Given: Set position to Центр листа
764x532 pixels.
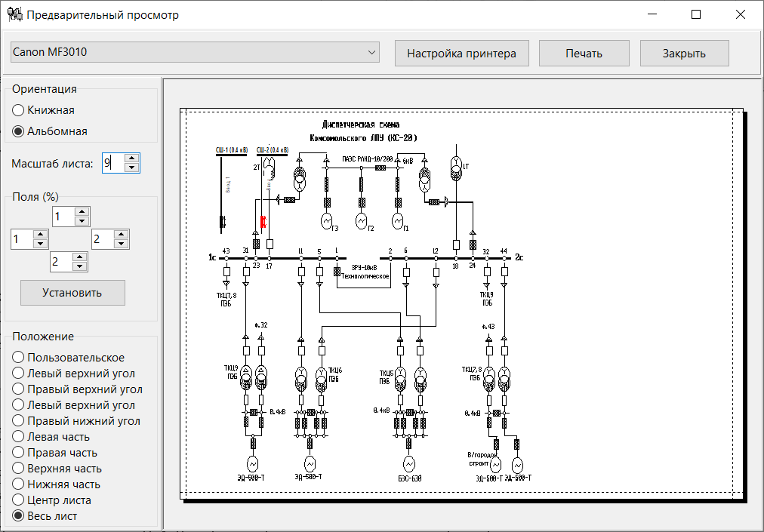Looking at the screenshot, I should (x=19, y=500).
